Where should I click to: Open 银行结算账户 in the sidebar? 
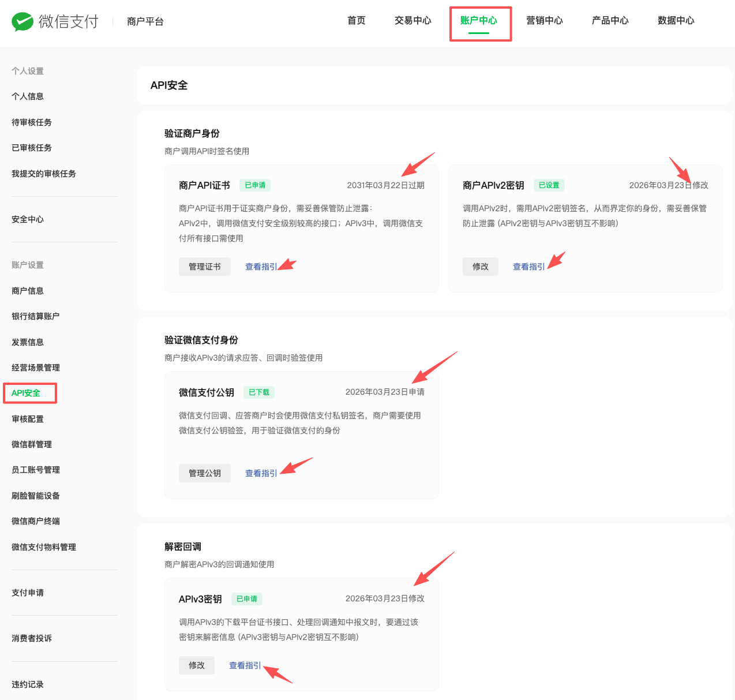click(x=36, y=316)
